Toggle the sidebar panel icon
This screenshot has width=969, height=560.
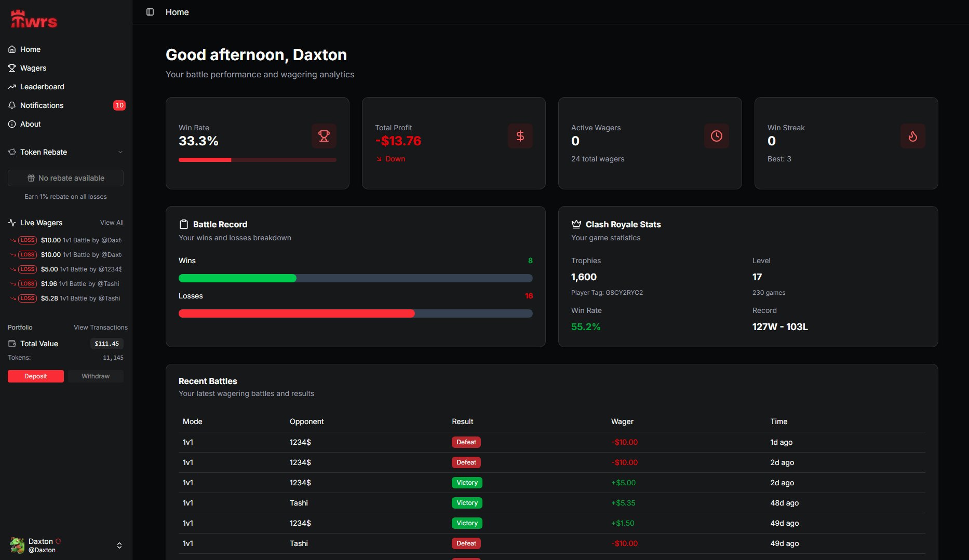(150, 12)
